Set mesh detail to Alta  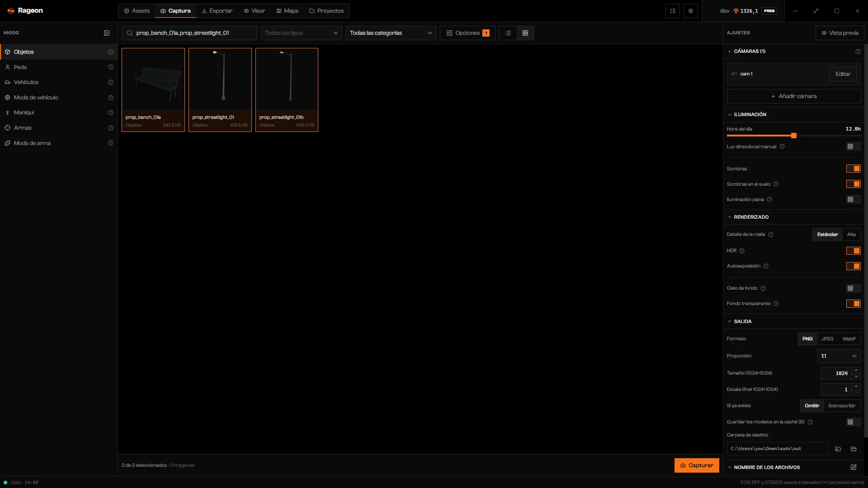851,235
